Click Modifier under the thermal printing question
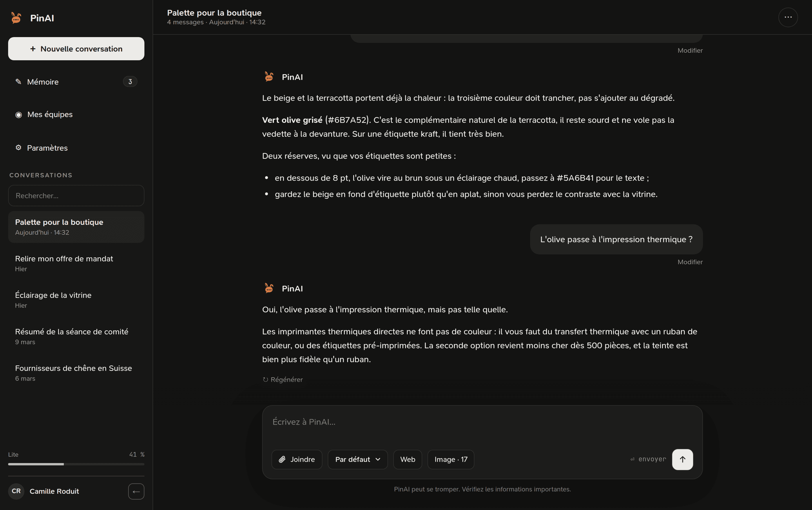The image size is (812, 510). tap(690, 262)
